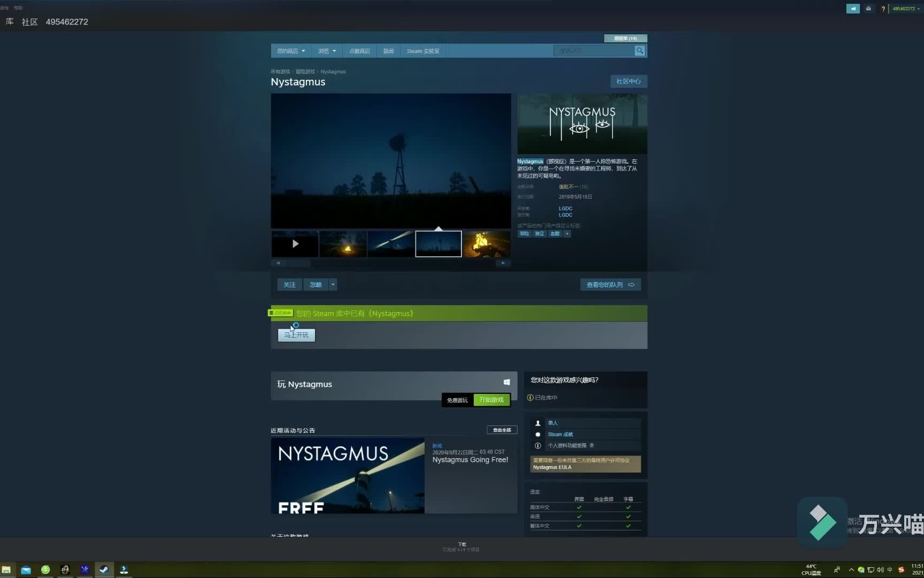Click the volume speaker tray icon
The image size is (924, 578).
[x=880, y=570]
